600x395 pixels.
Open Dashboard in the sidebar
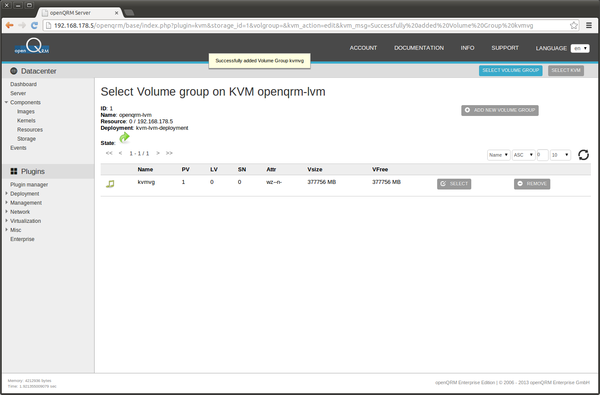(x=23, y=84)
